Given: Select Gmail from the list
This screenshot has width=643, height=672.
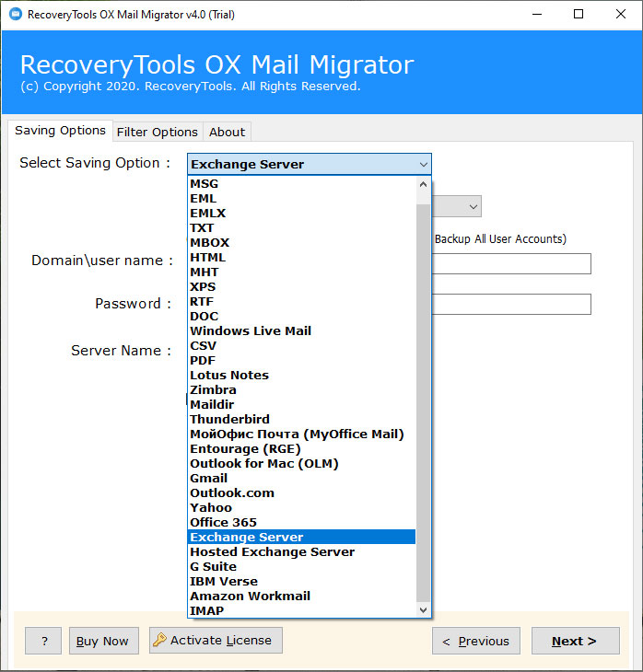Looking at the screenshot, I should tap(302, 478).
